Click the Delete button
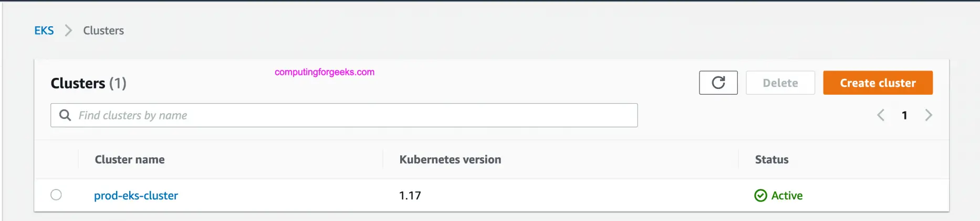 pyautogui.click(x=780, y=83)
